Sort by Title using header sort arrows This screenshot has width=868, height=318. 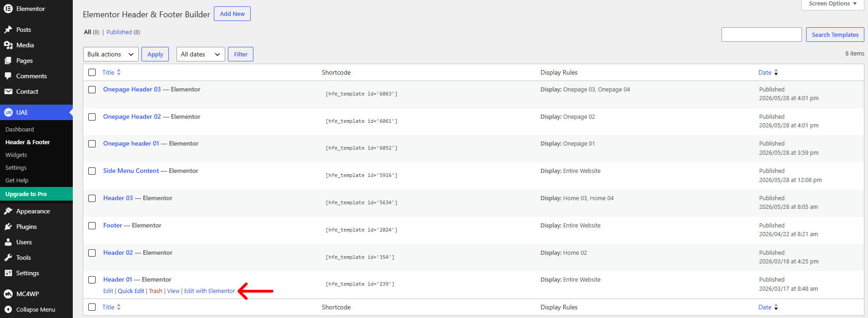[119, 72]
